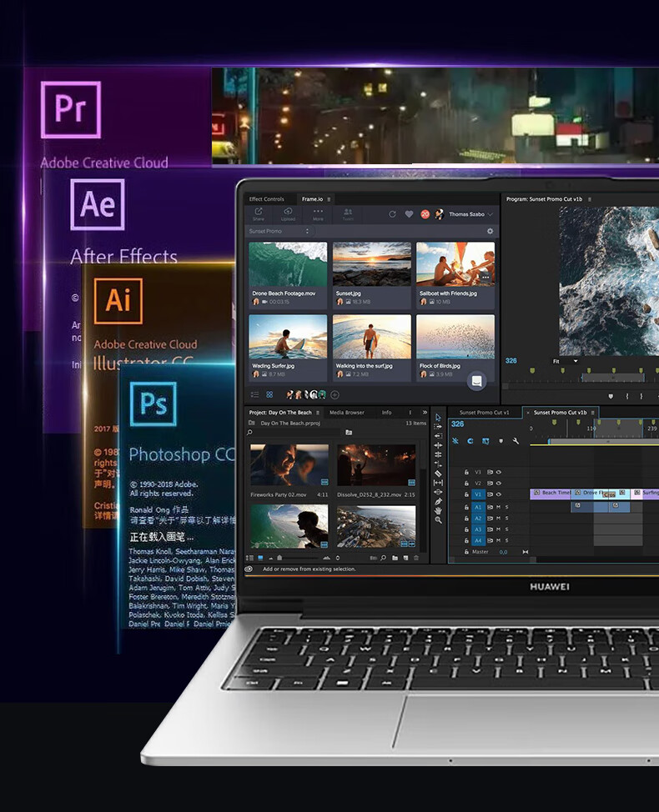Switch to the Effect Controls tab
This screenshot has width=659, height=812.
pos(266,199)
